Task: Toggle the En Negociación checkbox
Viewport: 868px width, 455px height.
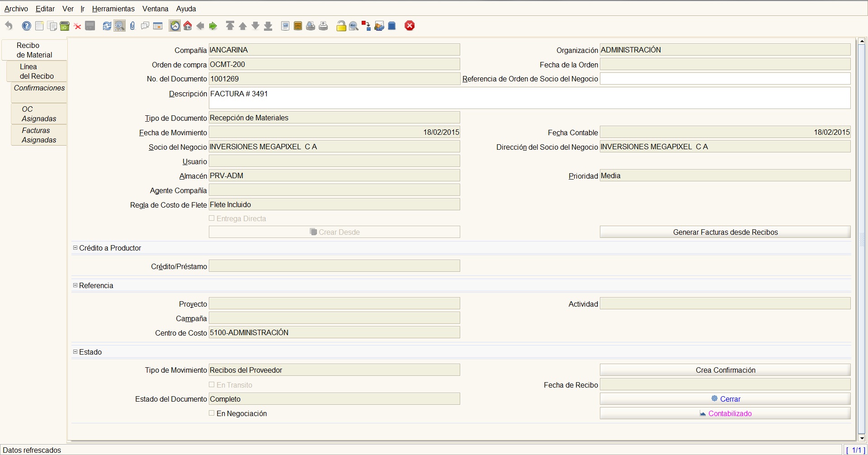Action: [212, 413]
